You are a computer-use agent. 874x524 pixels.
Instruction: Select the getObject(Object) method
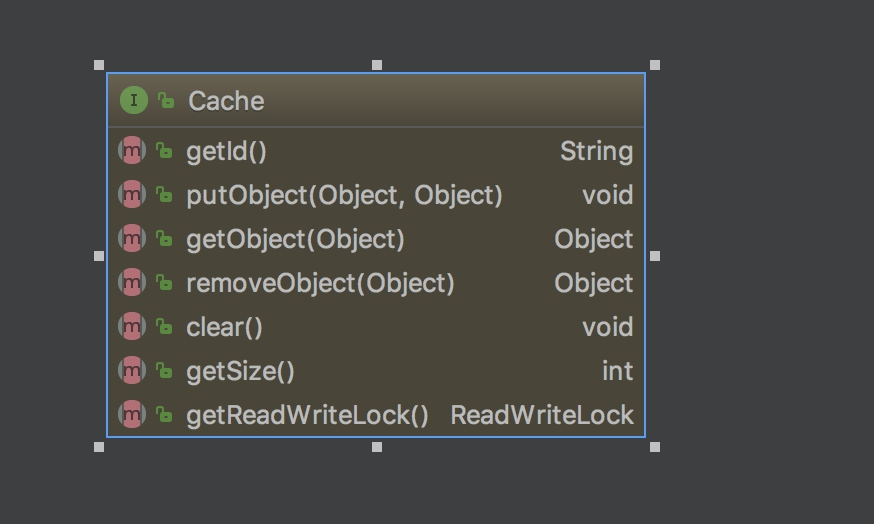tap(295, 239)
